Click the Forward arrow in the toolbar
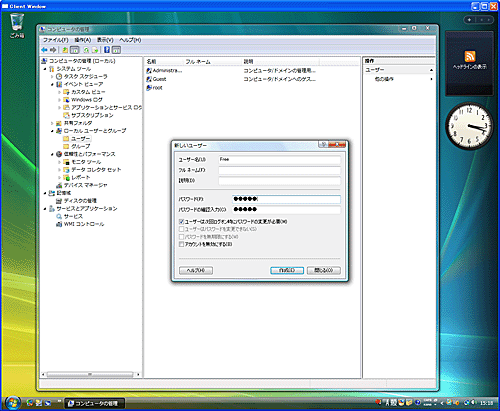The height and width of the screenshot is (411, 500). [x=53, y=50]
